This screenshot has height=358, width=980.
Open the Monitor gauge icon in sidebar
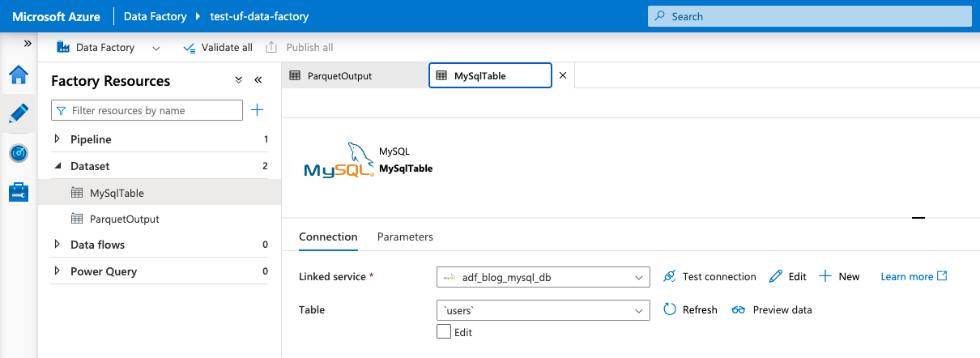click(x=19, y=153)
